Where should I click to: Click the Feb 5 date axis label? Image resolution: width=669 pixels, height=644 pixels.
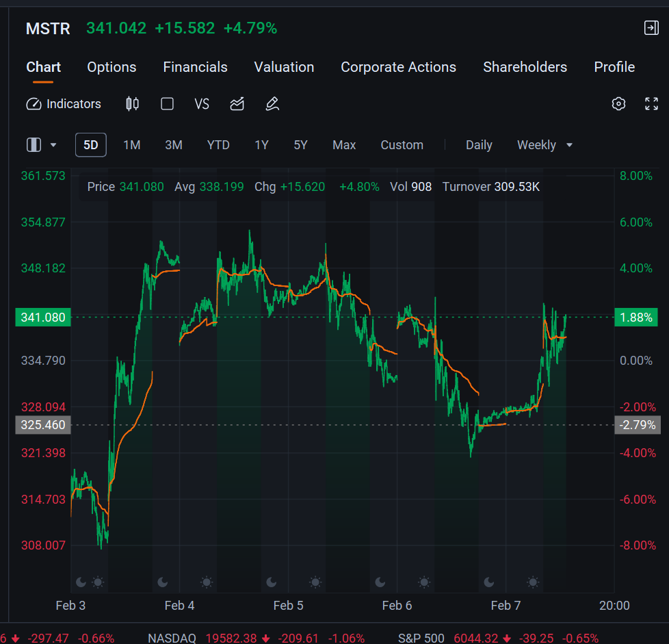click(288, 605)
